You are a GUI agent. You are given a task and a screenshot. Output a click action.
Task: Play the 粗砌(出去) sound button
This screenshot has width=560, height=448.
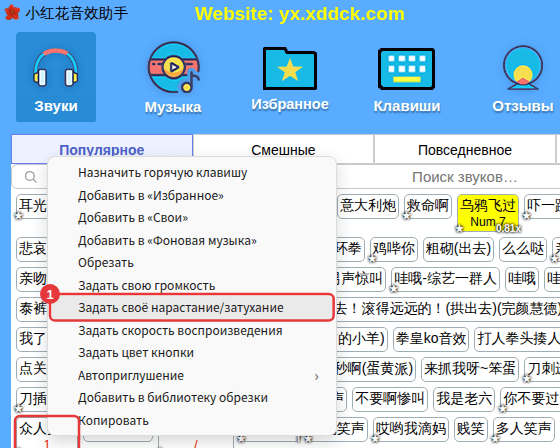coord(458,248)
